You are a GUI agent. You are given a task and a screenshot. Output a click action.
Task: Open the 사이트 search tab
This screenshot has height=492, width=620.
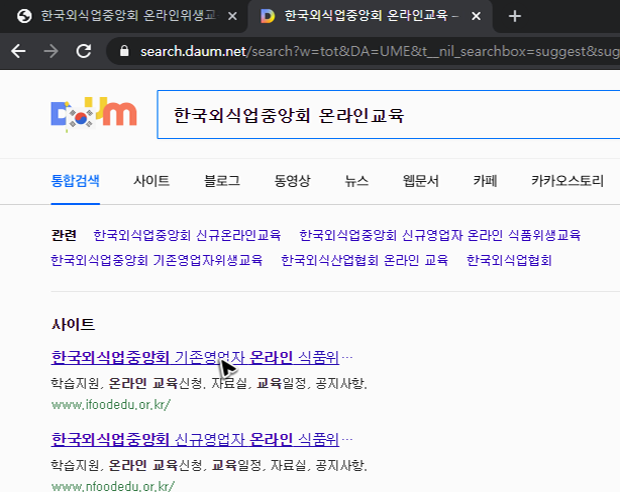[151, 181]
